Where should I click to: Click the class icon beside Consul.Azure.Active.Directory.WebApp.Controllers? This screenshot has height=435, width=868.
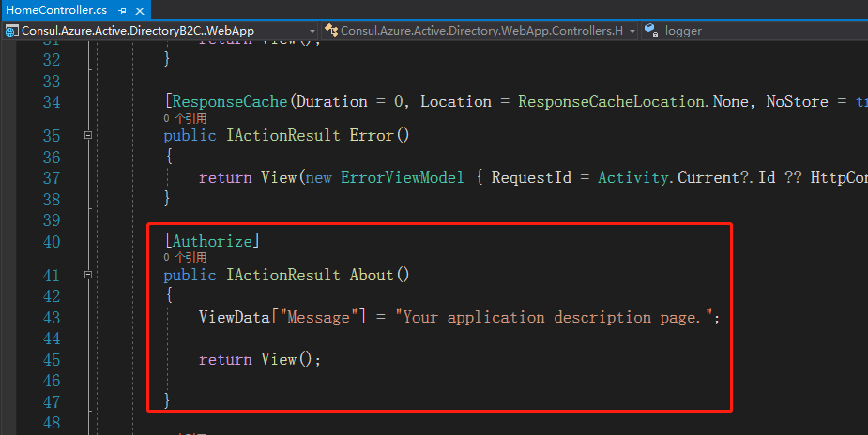coord(331,30)
